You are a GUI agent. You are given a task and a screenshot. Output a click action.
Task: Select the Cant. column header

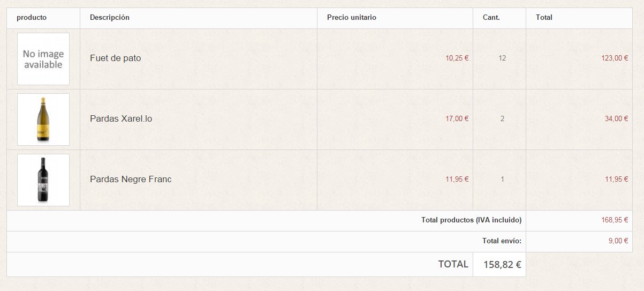(x=491, y=18)
